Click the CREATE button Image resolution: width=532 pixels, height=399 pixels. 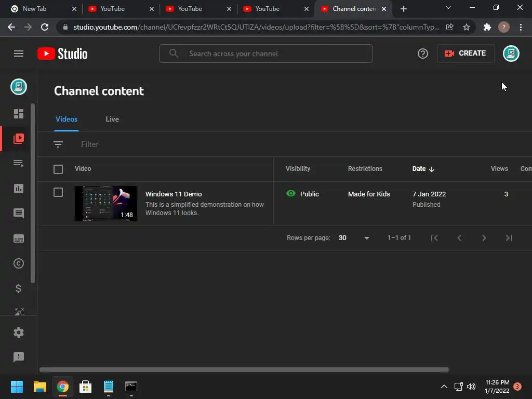pyautogui.click(x=465, y=54)
